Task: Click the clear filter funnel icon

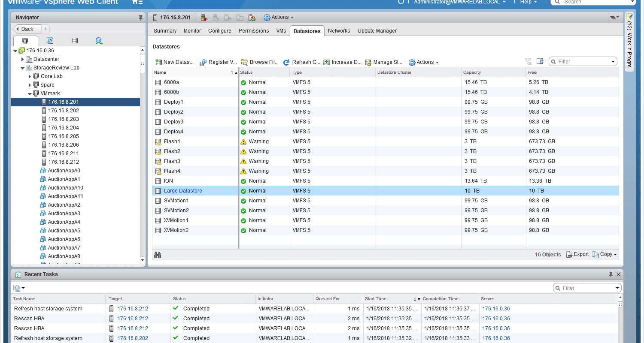Action: point(529,62)
